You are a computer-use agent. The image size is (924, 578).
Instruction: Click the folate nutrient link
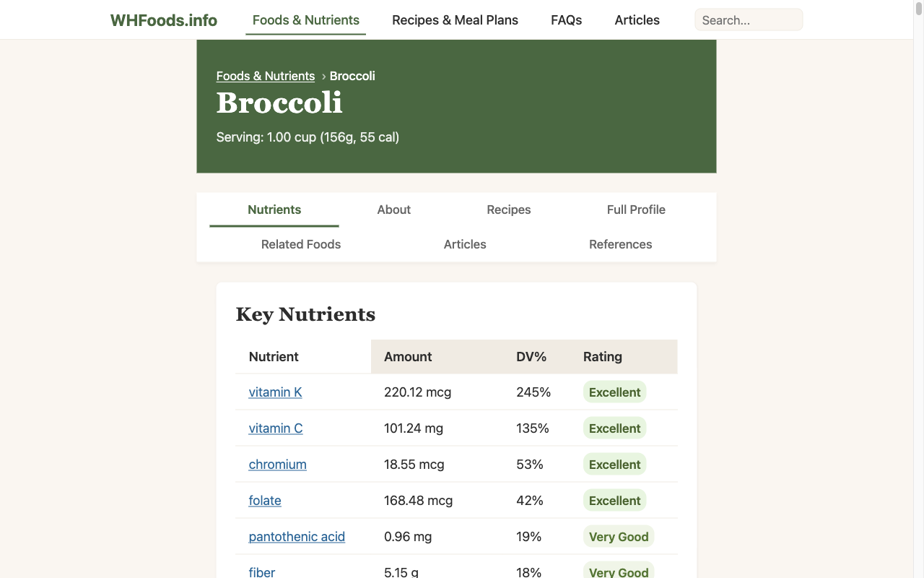click(x=265, y=500)
